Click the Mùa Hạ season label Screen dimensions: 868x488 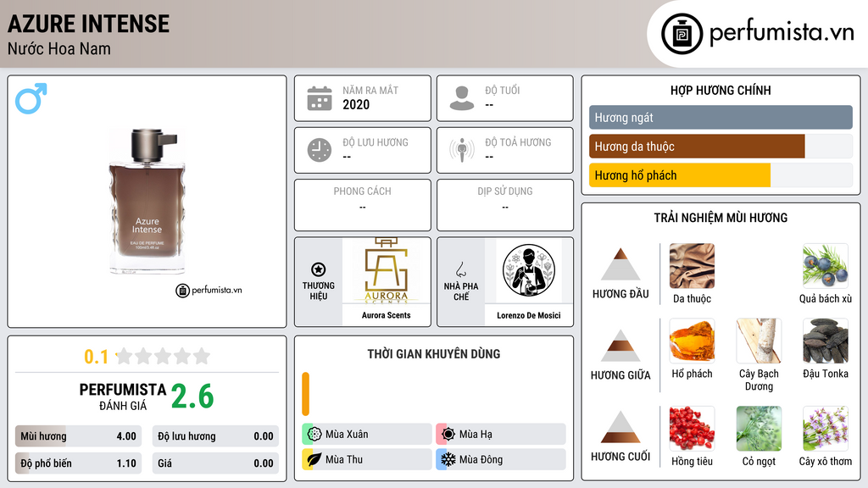click(476, 435)
